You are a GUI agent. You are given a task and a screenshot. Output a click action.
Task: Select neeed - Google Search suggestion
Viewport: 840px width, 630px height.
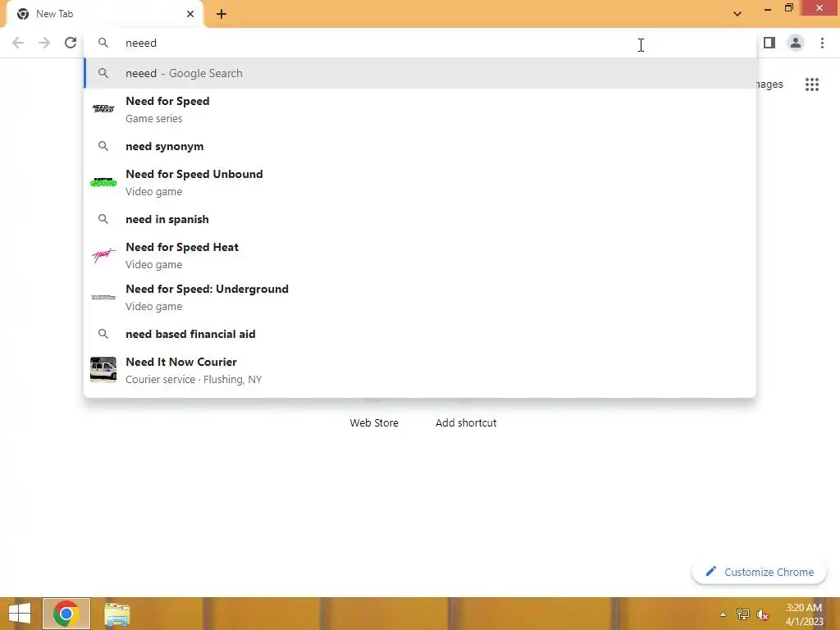click(x=420, y=73)
